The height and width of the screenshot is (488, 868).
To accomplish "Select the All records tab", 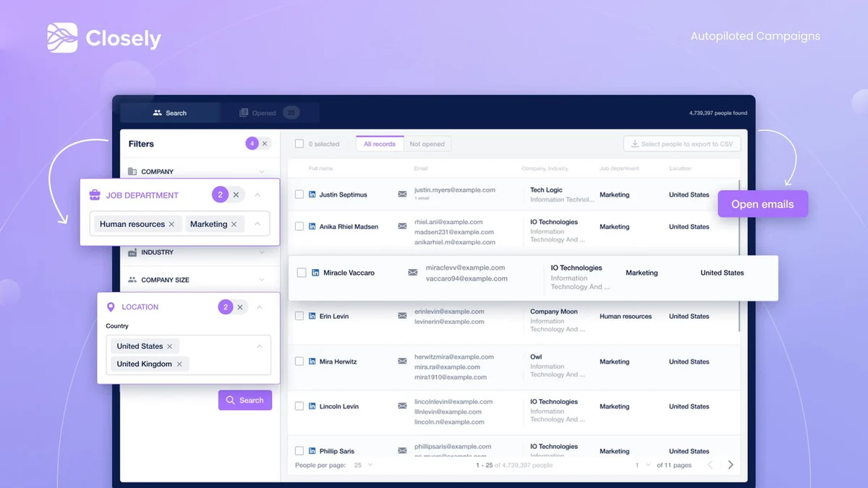I will tap(379, 144).
